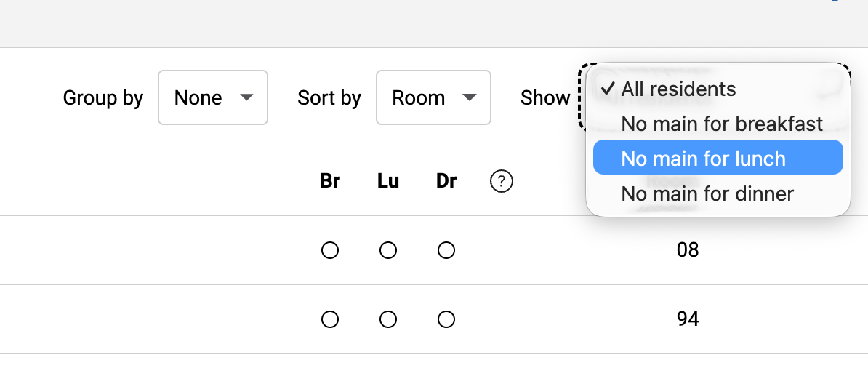This screenshot has width=868, height=368.
Task: Click room number 94 cell
Action: pos(687,319)
